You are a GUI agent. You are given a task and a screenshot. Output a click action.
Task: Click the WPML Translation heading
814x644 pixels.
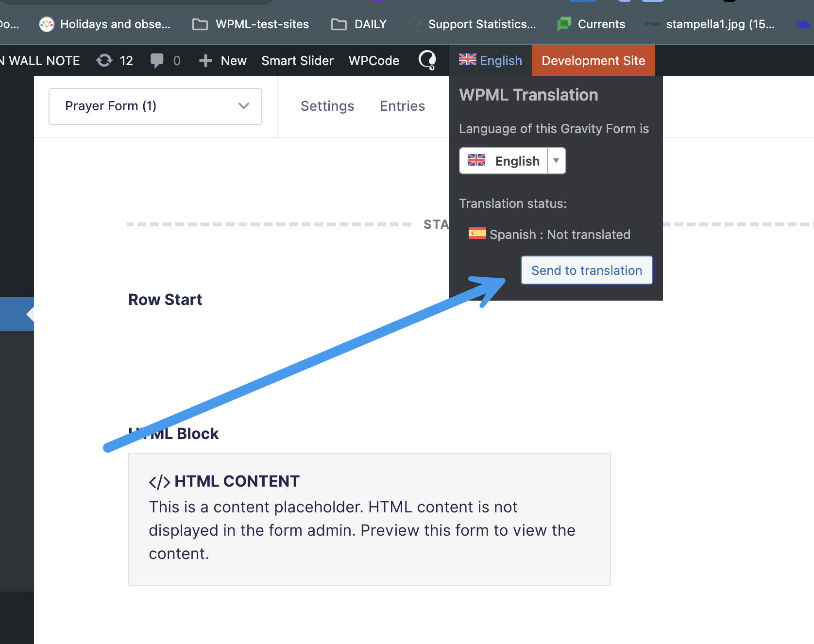tap(528, 95)
